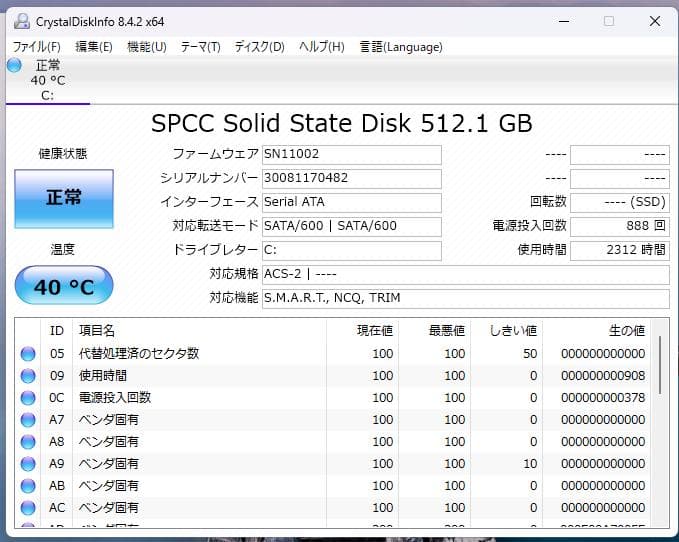Click the 現在値 column header
Screen dimensions: 679x542
363,331
